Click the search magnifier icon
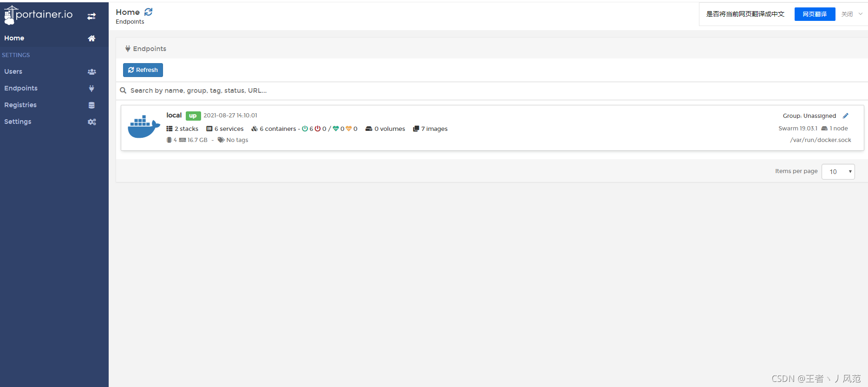 click(123, 90)
